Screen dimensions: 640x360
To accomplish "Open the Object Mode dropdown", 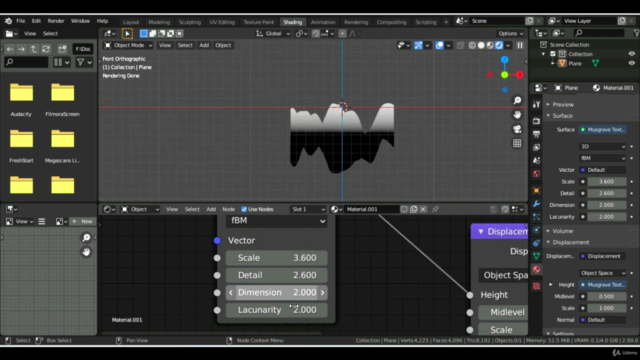I will (128, 45).
